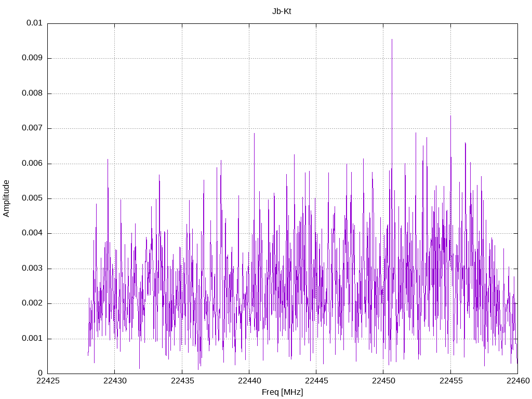Click the 0.001 y-axis tick label
The width and height of the screenshot is (532, 399).
[x=32, y=339]
